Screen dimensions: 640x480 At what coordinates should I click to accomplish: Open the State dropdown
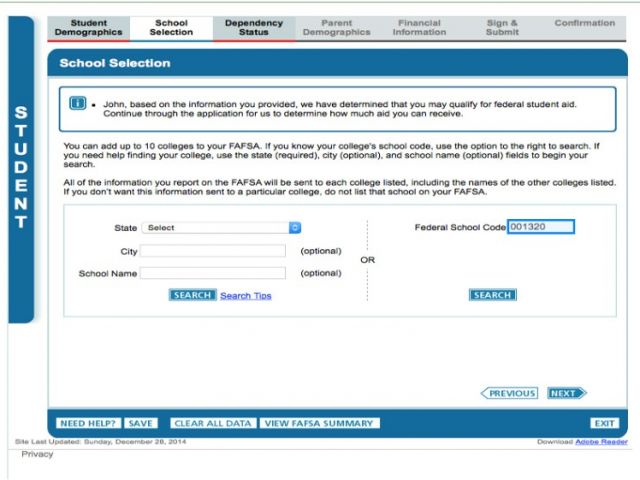[x=221, y=228]
